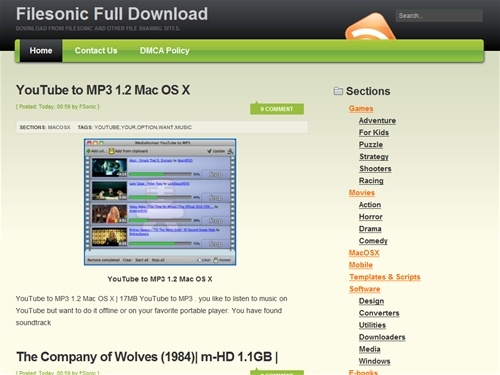Open the Utilities subsection

point(372,325)
